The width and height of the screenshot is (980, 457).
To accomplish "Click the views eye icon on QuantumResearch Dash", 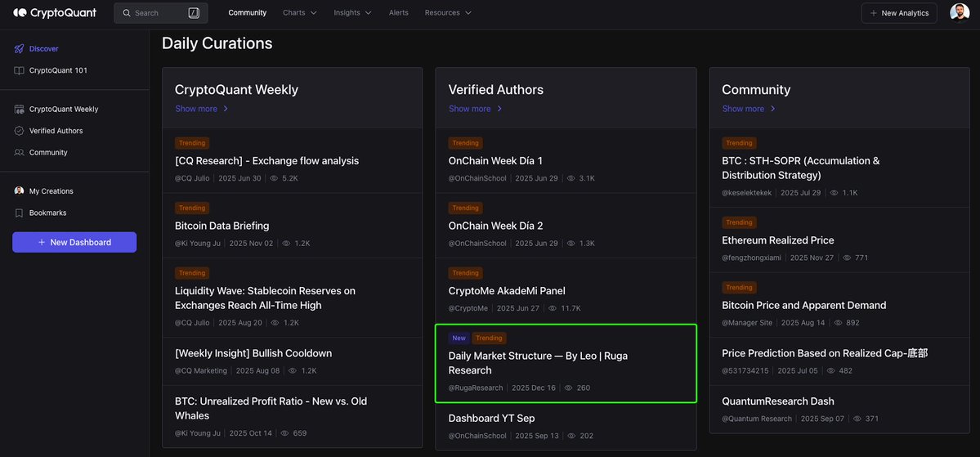I will pos(857,419).
